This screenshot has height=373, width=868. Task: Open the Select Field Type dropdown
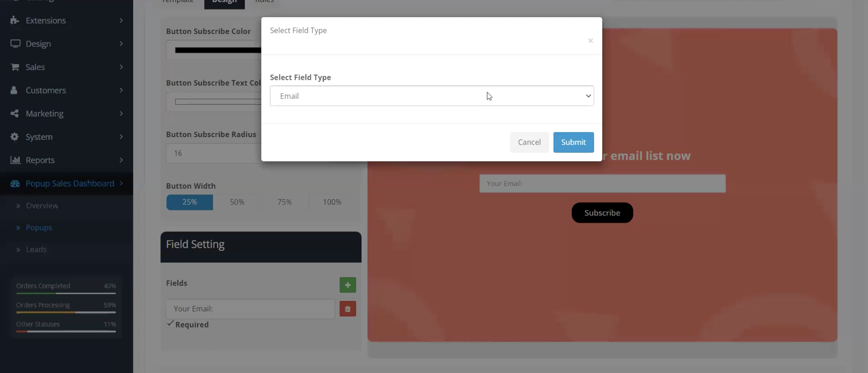click(x=432, y=96)
